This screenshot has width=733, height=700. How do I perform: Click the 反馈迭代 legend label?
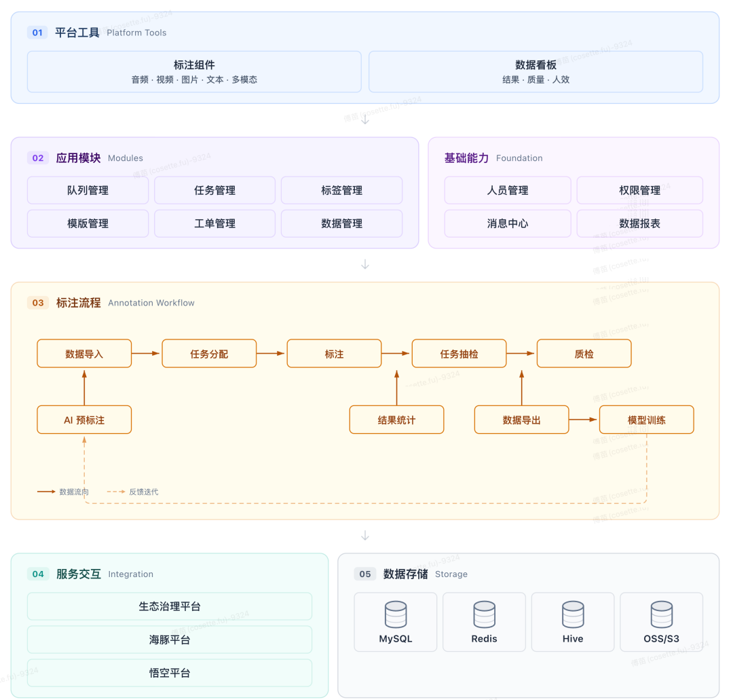point(143,492)
